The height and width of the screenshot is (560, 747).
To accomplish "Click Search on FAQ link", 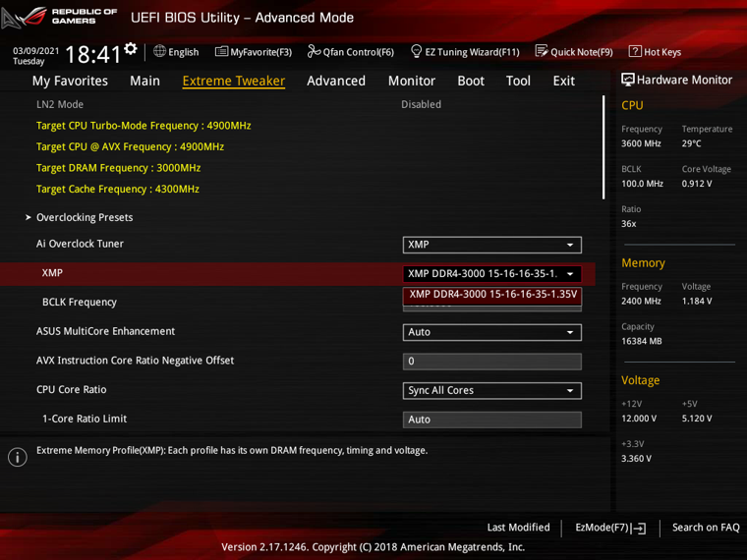I will [x=706, y=528].
